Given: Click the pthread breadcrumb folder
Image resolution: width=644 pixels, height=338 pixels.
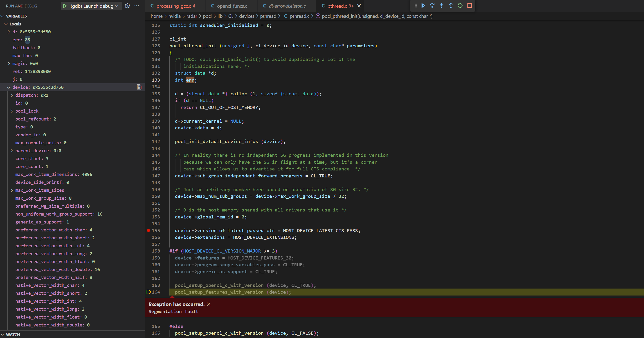Looking at the screenshot, I should tap(268, 16).
